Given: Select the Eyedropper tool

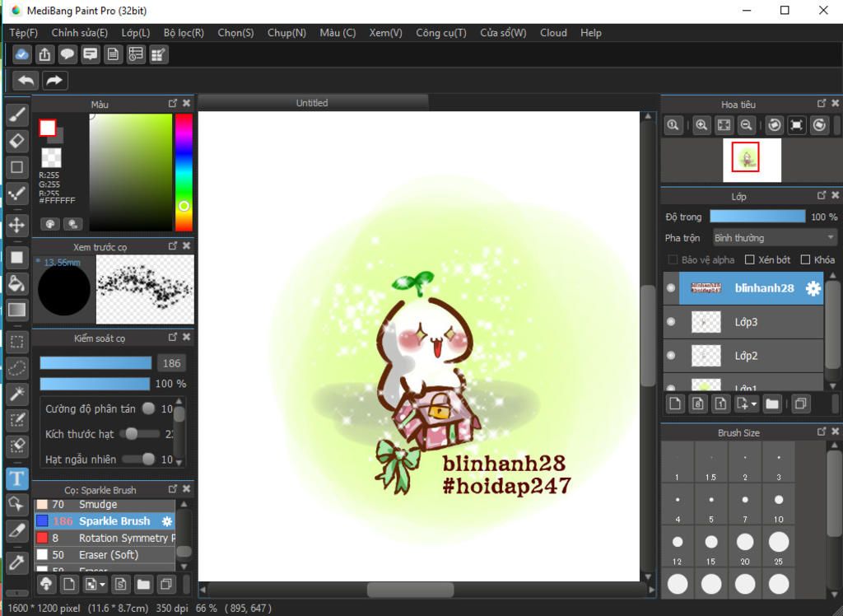Looking at the screenshot, I should click(x=16, y=562).
